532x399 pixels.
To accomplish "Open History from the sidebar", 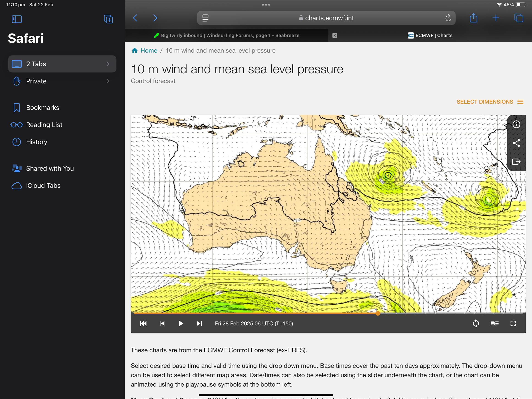I will (37, 142).
